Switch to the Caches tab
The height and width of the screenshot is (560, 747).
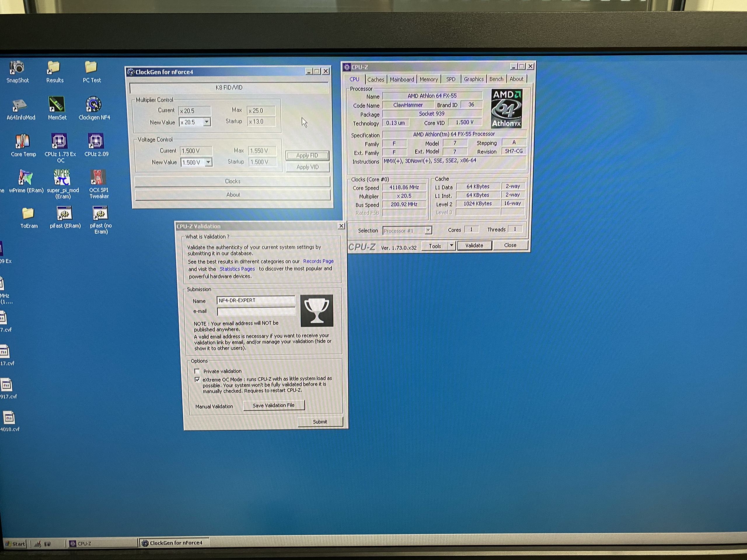(376, 80)
